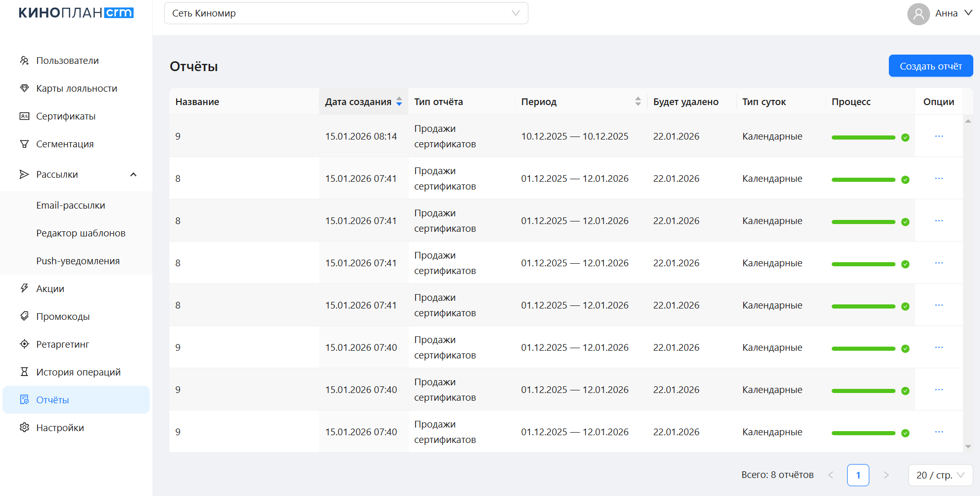The height and width of the screenshot is (496, 980).
Task: Go to Push-уведомления section
Action: (x=78, y=261)
